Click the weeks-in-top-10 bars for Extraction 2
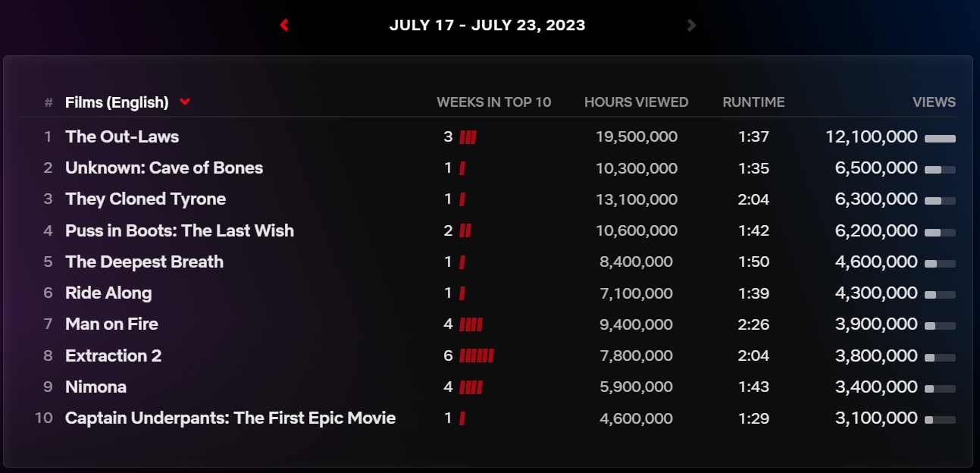Image resolution: width=980 pixels, height=473 pixels. point(477,356)
